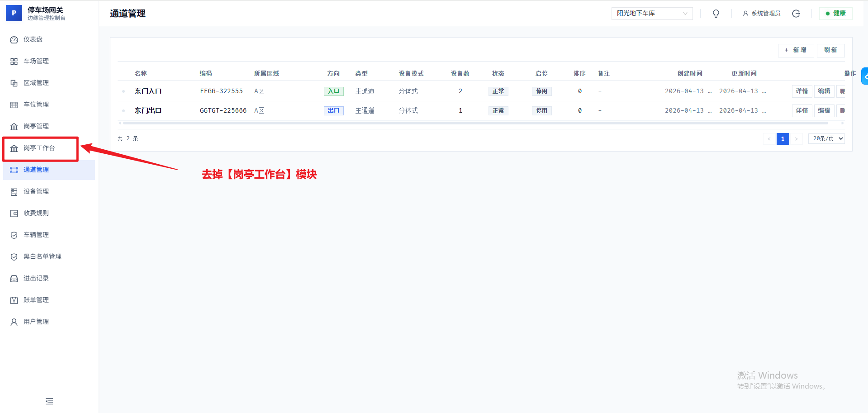Screen dimensions: 868x413
Task: Click the logout icon beside 系统管理员
Action: (x=796, y=14)
